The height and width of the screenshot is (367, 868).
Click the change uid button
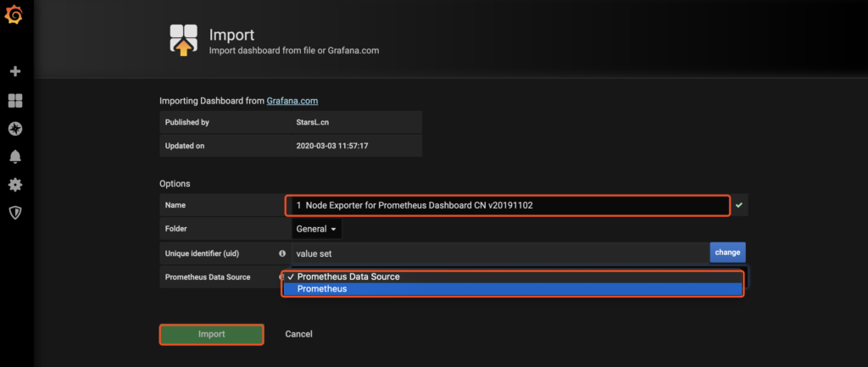(727, 253)
